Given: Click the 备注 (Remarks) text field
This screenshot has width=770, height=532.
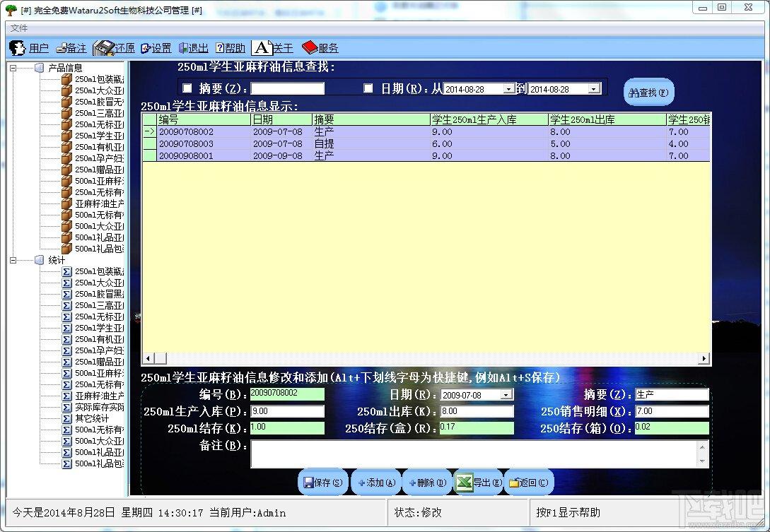Looking at the screenshot, I should click(474, 454).
